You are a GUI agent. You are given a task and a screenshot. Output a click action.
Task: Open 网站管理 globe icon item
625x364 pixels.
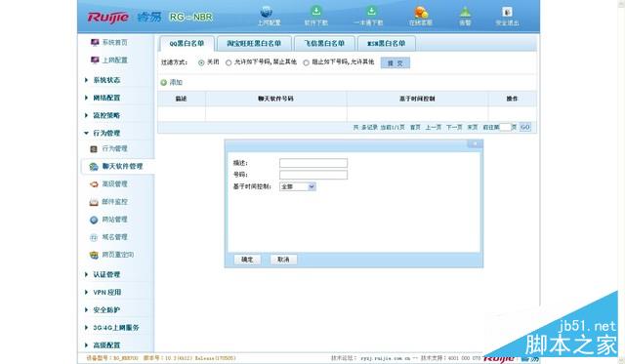[x=94, y=220]
